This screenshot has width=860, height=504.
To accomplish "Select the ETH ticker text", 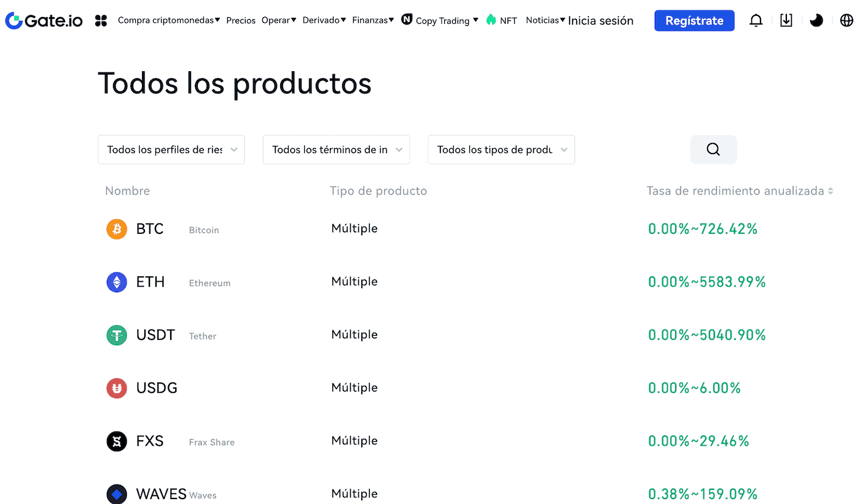I will [150, 282].
